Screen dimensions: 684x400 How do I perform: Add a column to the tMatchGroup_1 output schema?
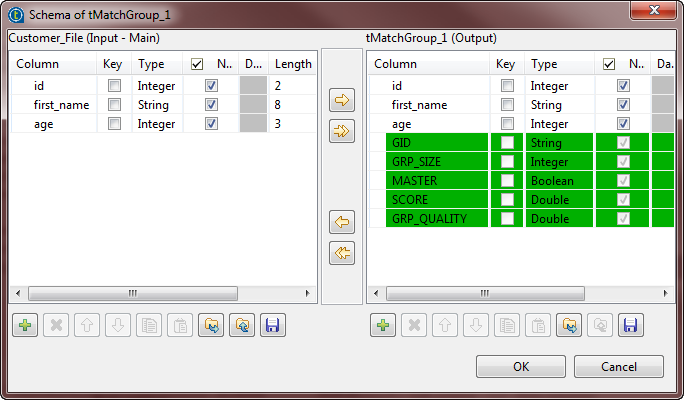tap(381, 325)
